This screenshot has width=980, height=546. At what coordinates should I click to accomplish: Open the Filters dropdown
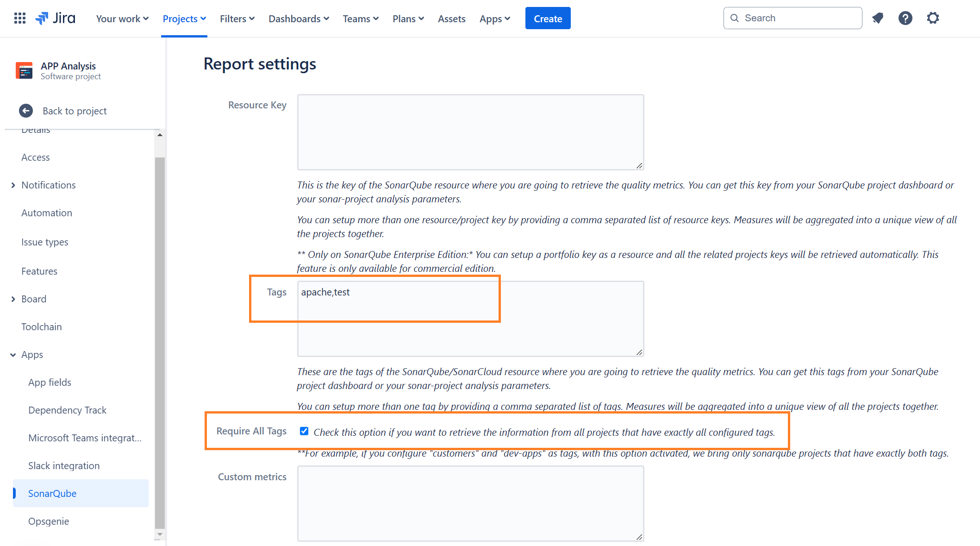point(237,19)
